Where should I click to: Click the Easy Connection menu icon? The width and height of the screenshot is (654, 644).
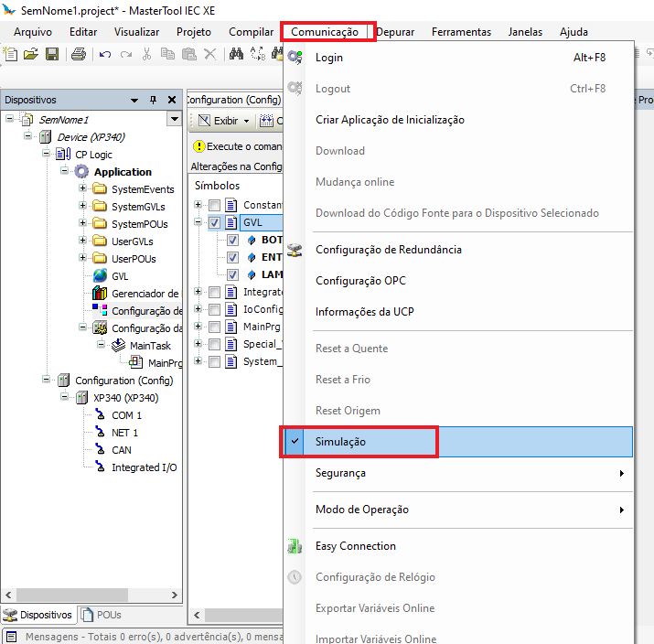pos(295,546)
